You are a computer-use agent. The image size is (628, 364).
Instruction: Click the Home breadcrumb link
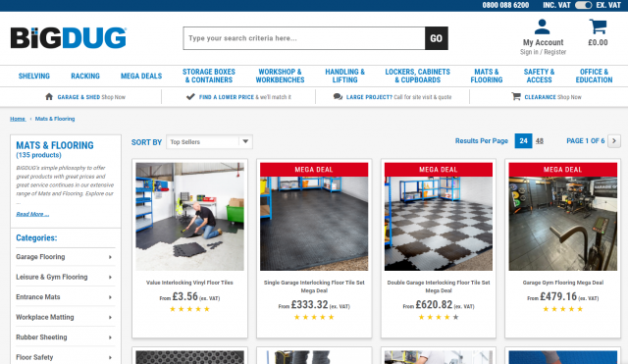click(x=18, y=119)
